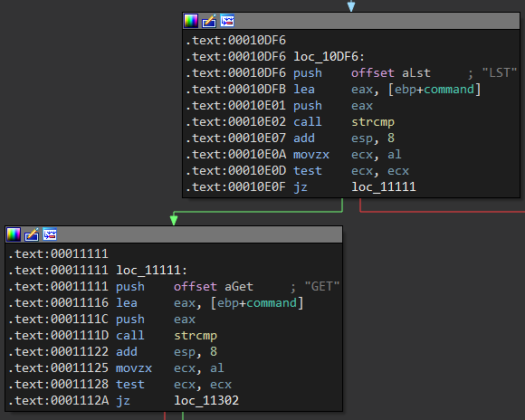The width and height of the screenshot is (525, 420).
Task: Click offset aLst operand
Action: tap(391, 73)
